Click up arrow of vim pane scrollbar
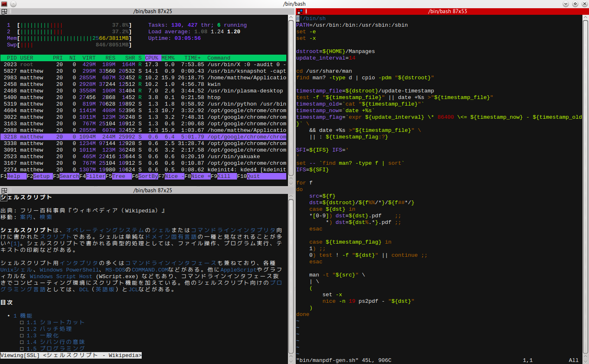This screenshot has height=364, width=589. 586,18
